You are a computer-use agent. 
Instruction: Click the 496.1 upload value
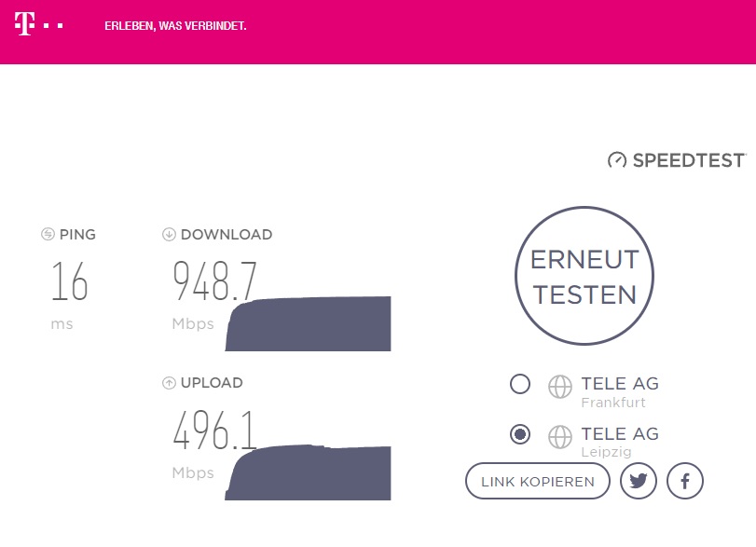pos(214,431)
